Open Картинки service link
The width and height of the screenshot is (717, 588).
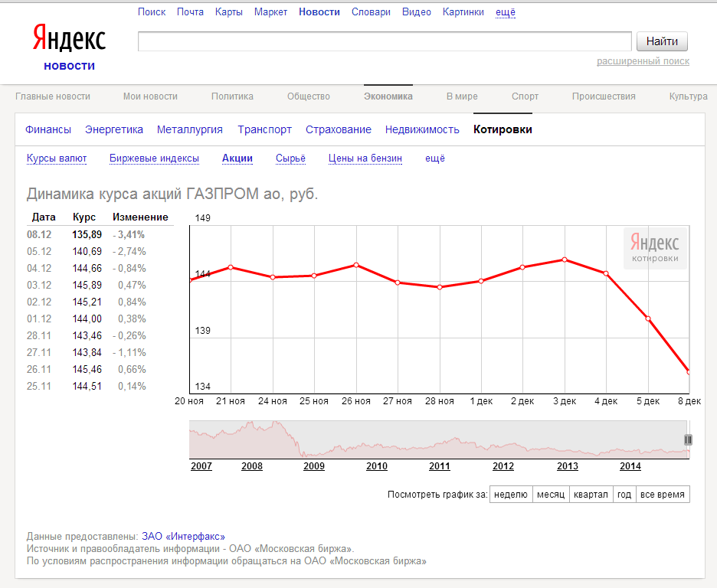[x=463, y=12]
